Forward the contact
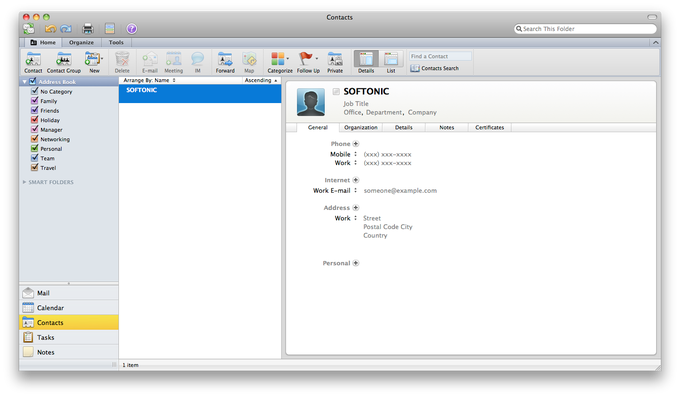The image size is (680, 397). tap(225, 62)
